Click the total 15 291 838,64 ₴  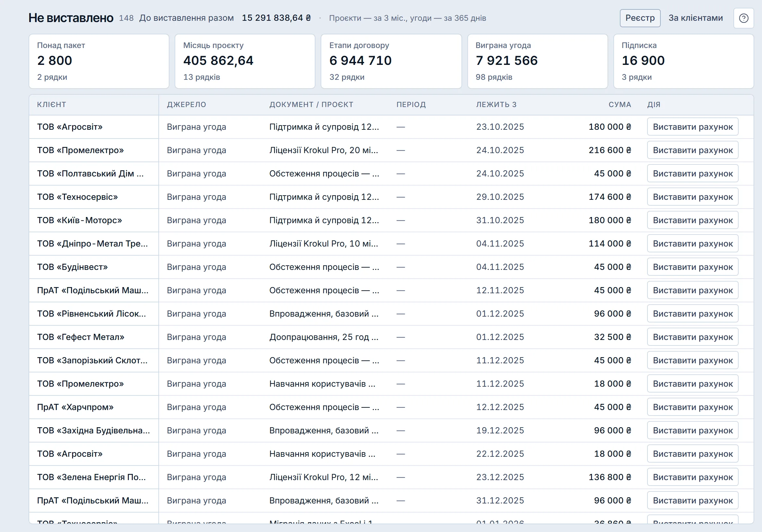[x=276, y=18]
